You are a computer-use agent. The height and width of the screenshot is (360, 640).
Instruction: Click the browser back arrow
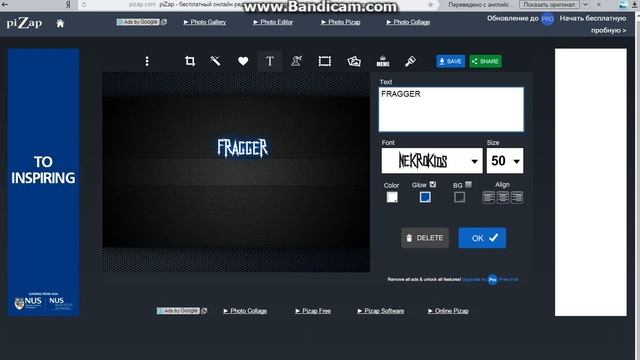[x=5, y=4]
